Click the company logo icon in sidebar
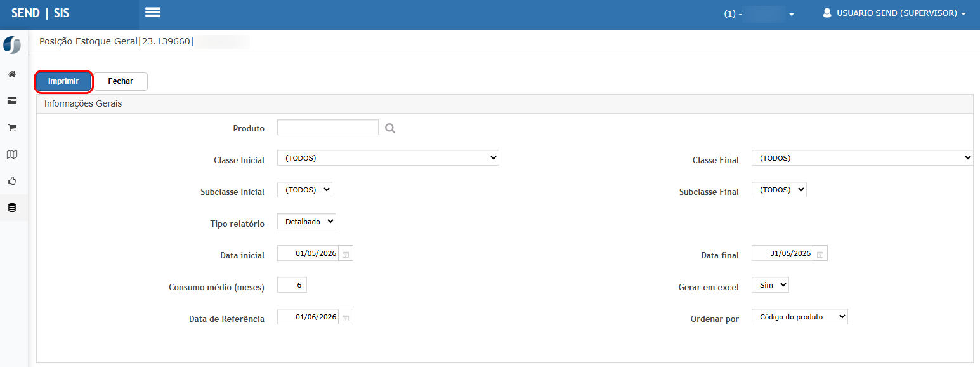This screenshot has width=980, height=367. coord(12,45)
